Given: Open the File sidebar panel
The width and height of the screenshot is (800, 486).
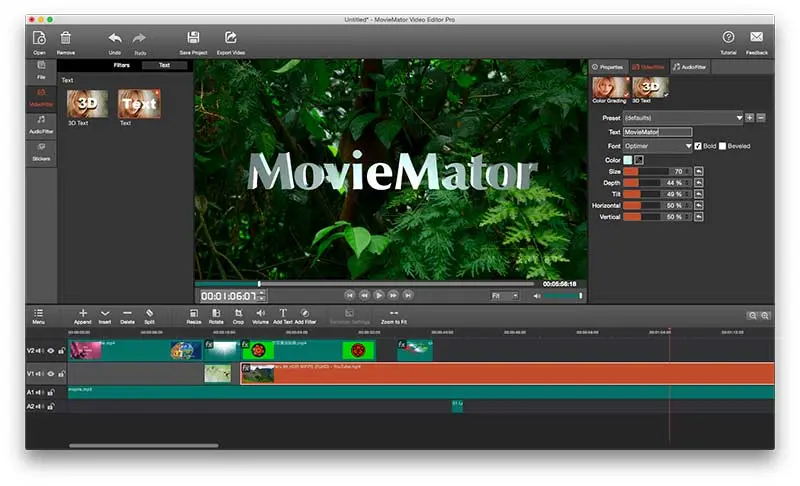Looking at the screenshot, I should [x=41, y=70].
